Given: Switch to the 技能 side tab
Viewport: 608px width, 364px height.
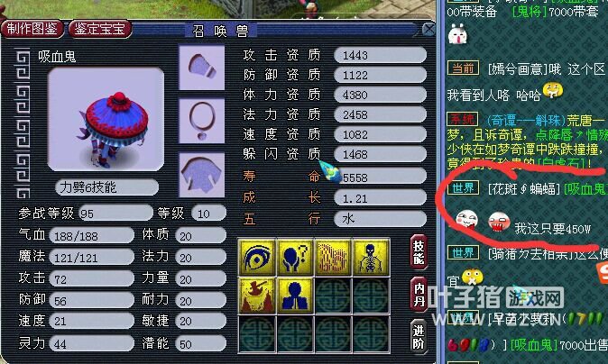Looking at the screenshot, I should pos(419,251).
